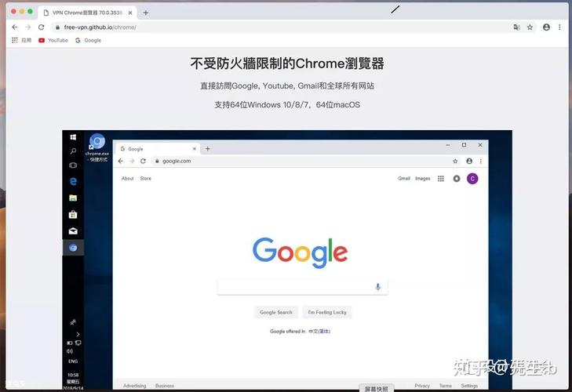Launch Microsoft Edge from the taskbar

(73, 181)
